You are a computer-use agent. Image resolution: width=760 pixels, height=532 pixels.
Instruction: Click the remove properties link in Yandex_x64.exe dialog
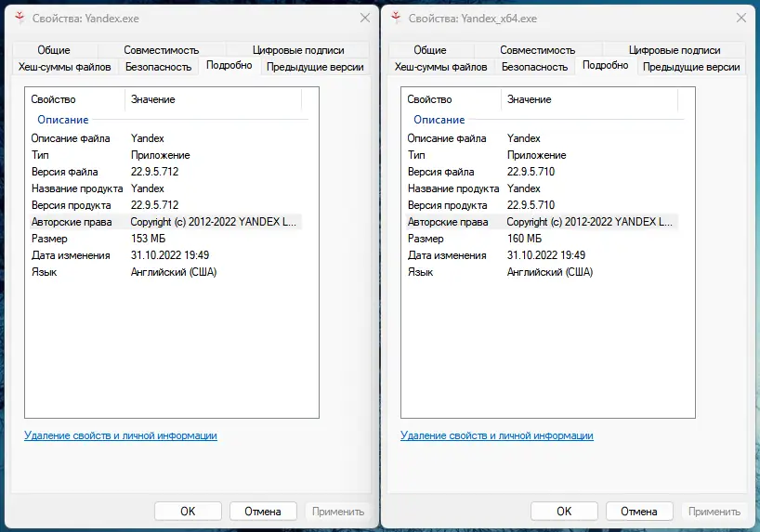click(x=497, y=435)
